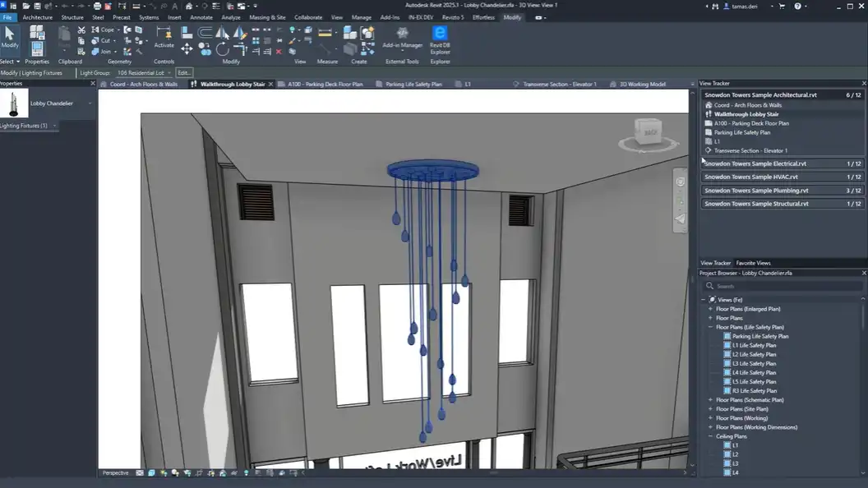Select Snowdon Towers Sample Electrical.rvt entry
Screen dimensions: 868x488
tap(783, 163)
